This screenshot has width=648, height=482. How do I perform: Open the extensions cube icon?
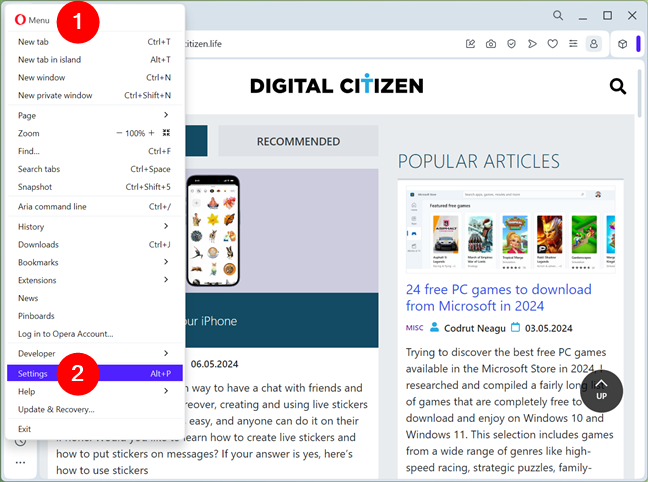[622, 44]
